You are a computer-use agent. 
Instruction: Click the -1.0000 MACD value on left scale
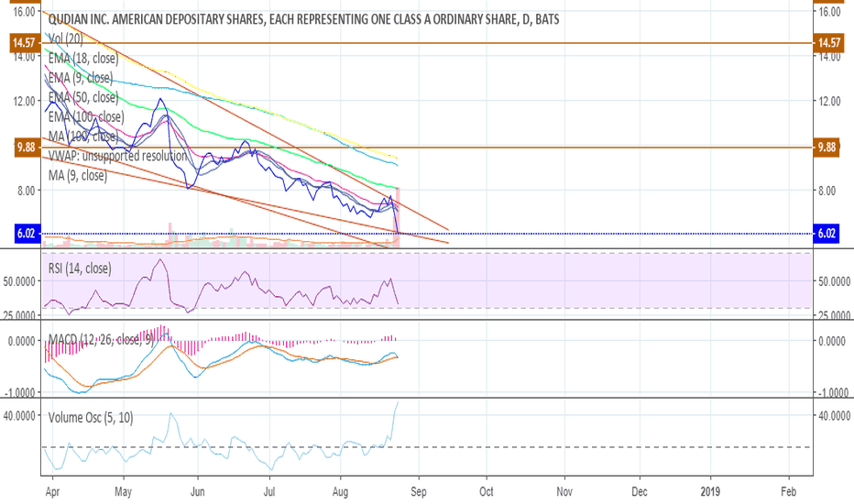(x=21, y=392)
